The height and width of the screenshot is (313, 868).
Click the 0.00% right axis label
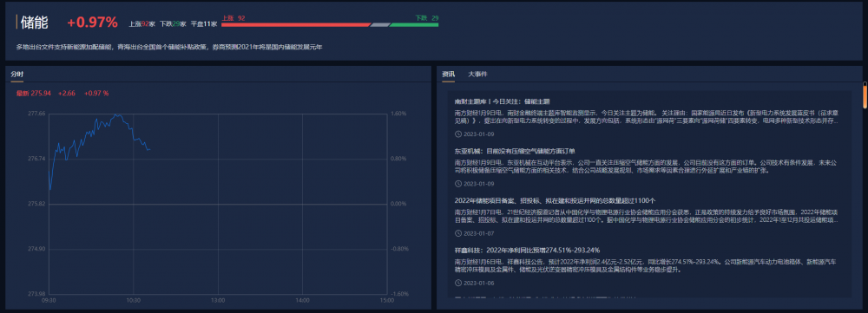[398, 204]
